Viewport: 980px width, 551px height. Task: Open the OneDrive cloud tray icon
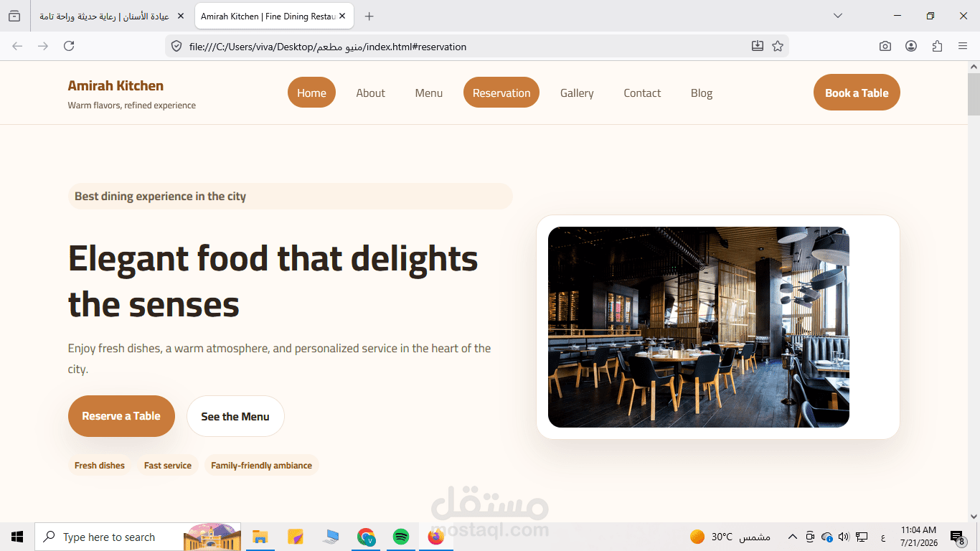pos(827,537)
